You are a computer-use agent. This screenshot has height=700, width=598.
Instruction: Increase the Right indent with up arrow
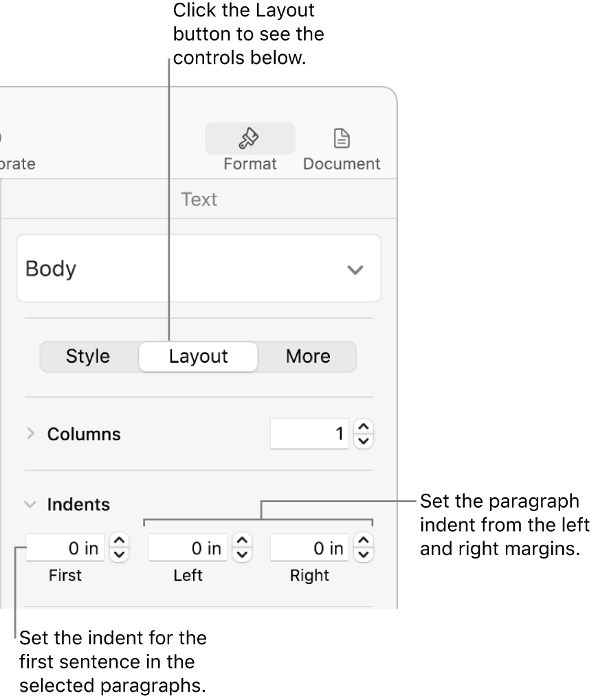pos(364,542)
